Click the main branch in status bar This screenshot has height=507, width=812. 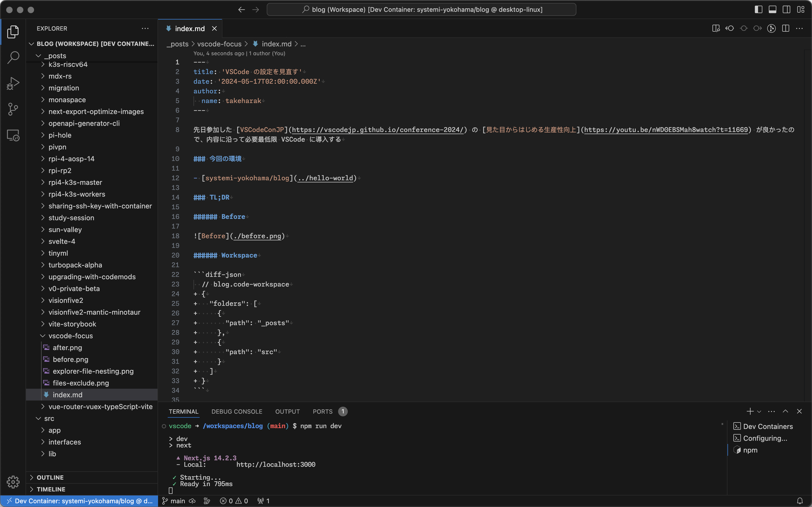point(174,501)
